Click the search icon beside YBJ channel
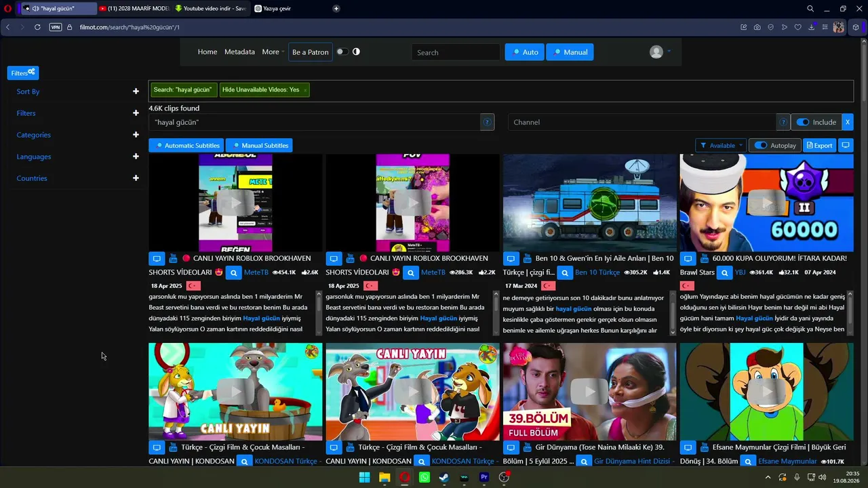The width and height of the screenshot is (868, 488). tap(724, 272)
